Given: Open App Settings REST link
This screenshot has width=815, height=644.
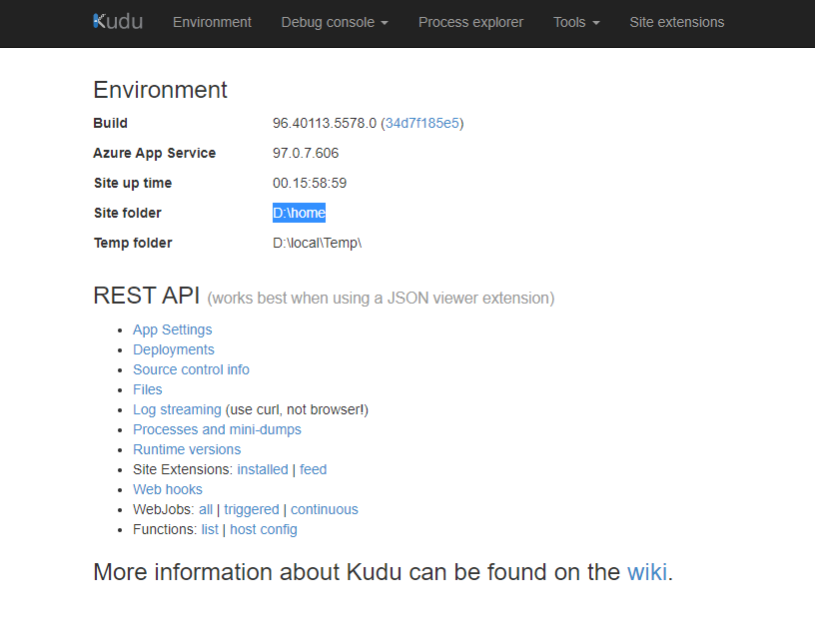Looking at the screenshot, I should click(173, 329).
